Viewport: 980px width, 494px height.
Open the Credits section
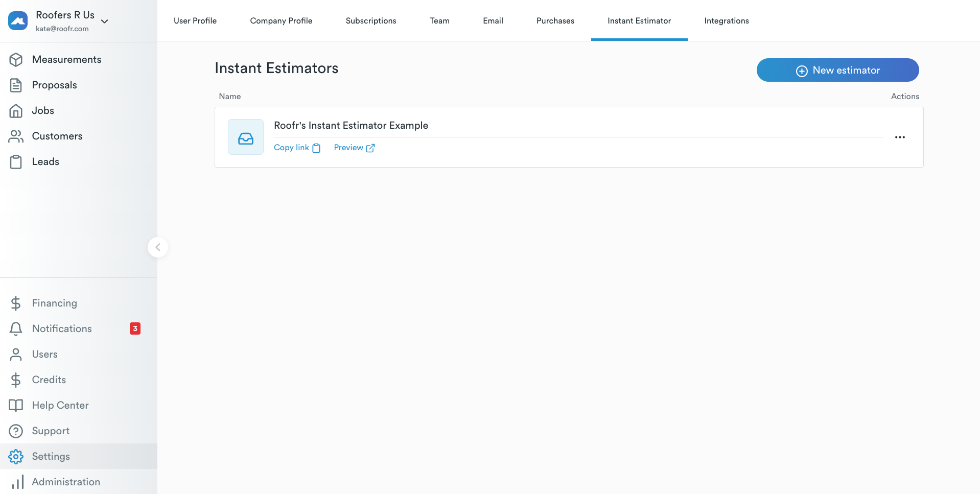[x=49, y=380]
